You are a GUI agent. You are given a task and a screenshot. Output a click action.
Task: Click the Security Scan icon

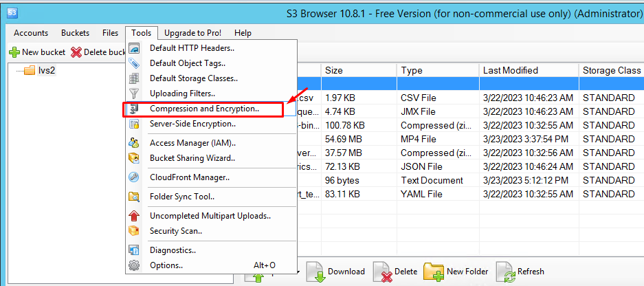tap(134, 231)
